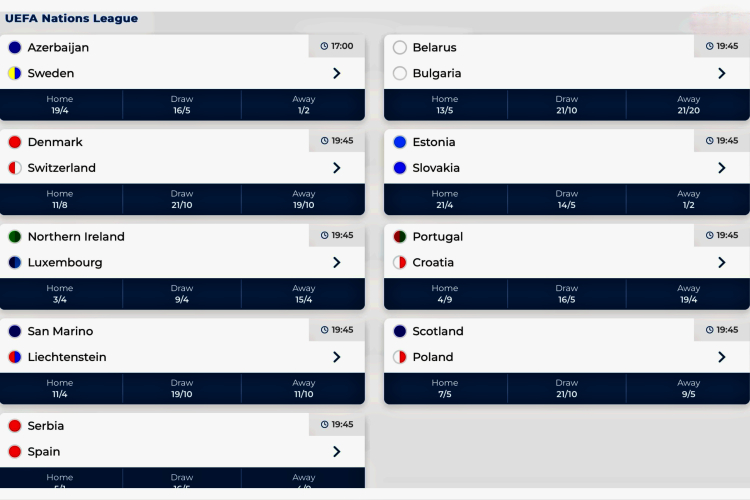Click the Portugal flag icon

[x=400, y=237]
